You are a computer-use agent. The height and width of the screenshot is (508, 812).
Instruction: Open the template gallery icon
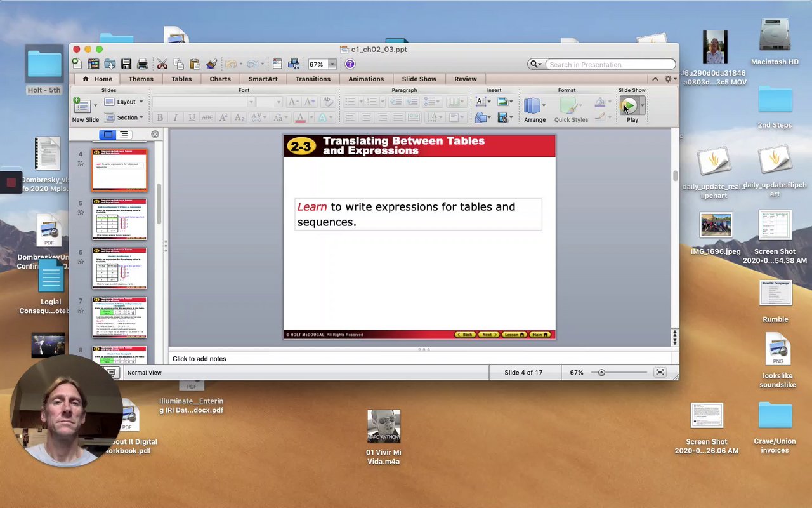coord(93,64)
